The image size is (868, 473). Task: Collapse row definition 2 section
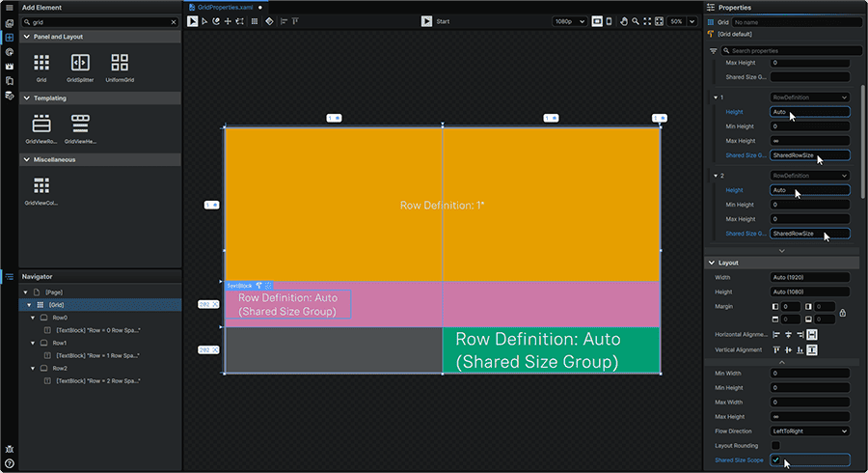coord(716,176)
